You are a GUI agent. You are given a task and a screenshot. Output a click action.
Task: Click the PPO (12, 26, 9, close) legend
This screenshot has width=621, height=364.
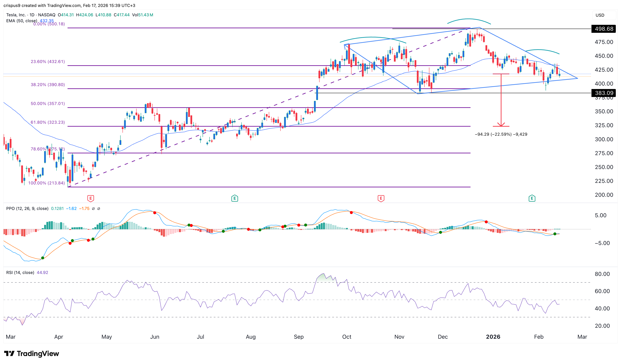[x=27, y=209]
